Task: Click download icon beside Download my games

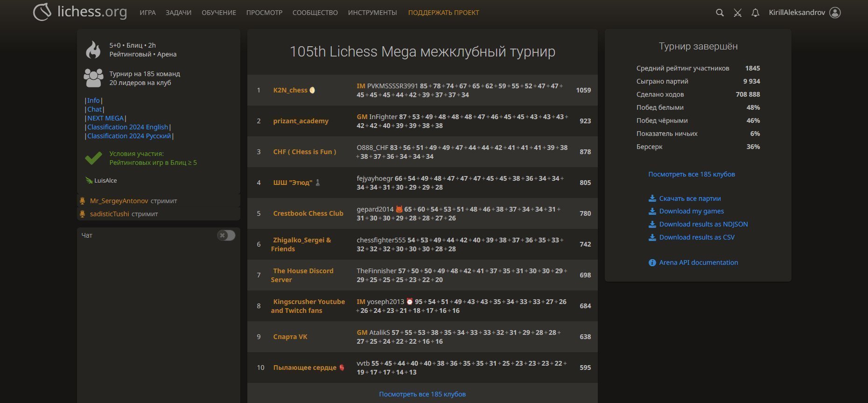Action: (652, 211)
